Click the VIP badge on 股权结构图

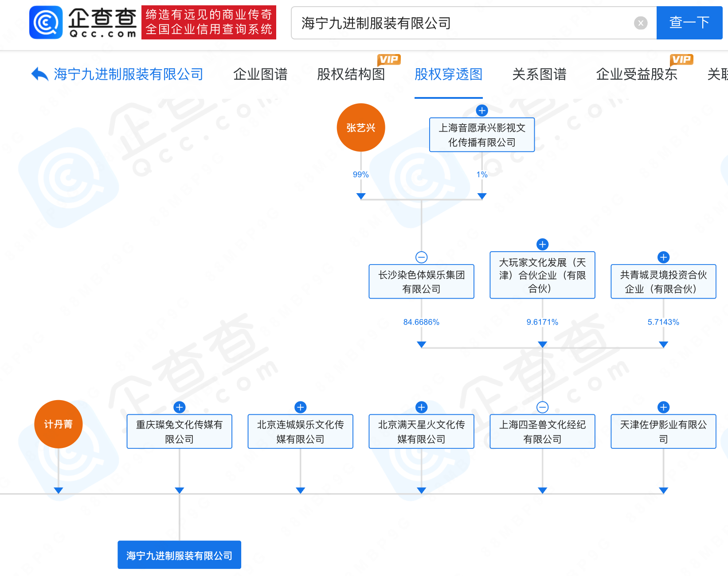(x=389, y=59)
